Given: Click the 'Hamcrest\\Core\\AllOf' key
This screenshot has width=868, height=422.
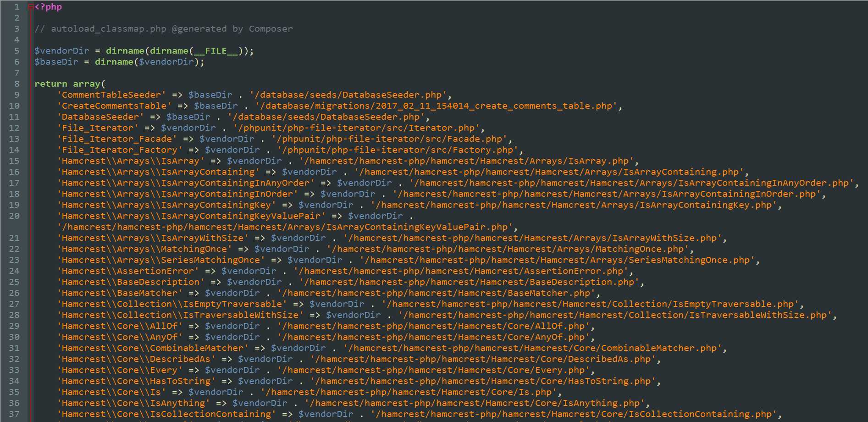Looking at the screenshot, I should [120, 326].
